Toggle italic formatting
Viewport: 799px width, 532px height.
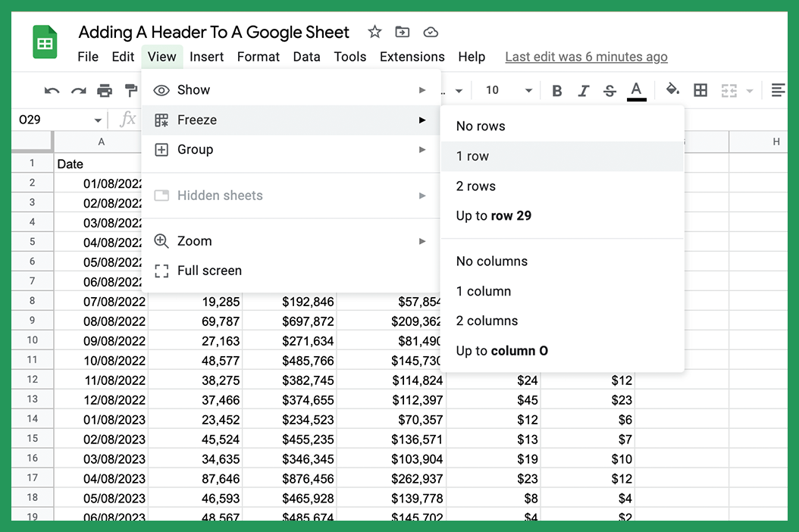[x=583, y=90]
